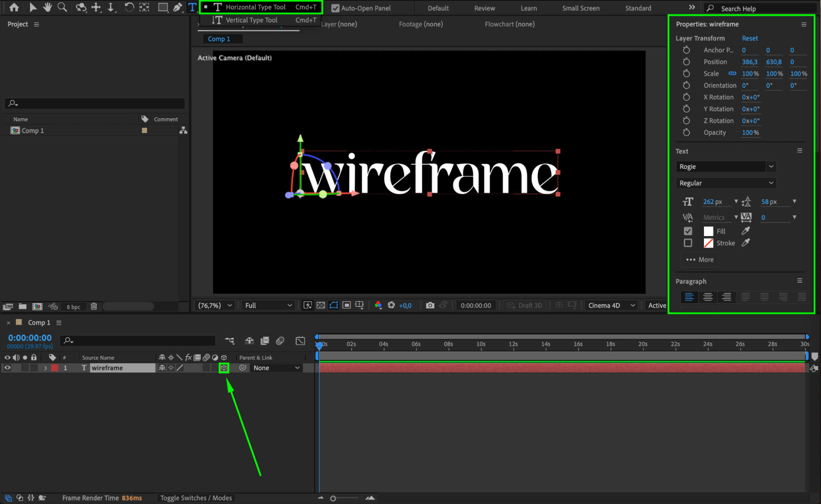The width and height of the screenshot is (821, 504).
Task: Select the Rotation tool
Action: pyautogui.click(x=129, y=7)
